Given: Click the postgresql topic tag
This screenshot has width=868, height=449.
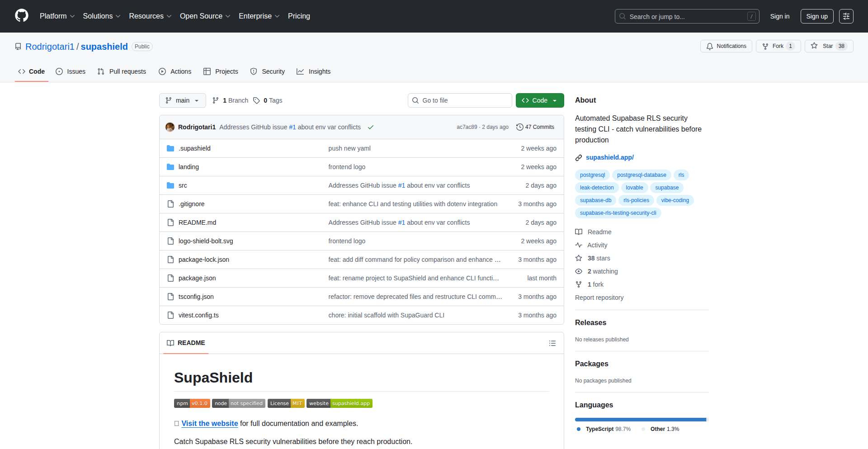Looking at the screenshot, I should [x=592, y=175].
